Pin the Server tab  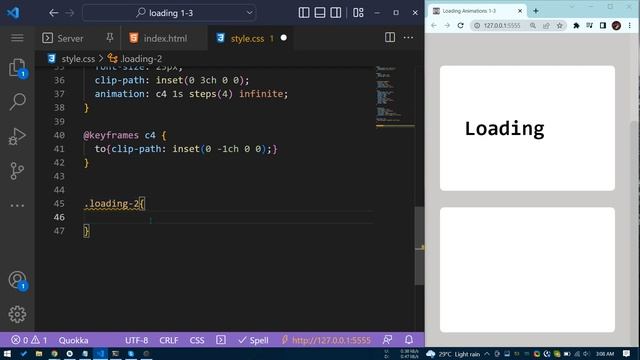coord(109,38)
